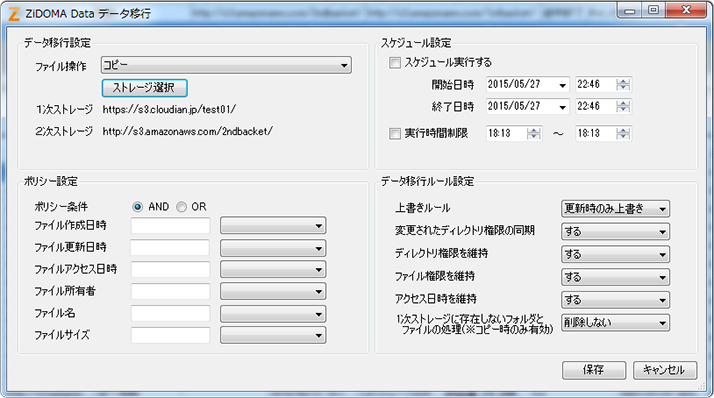
Task: Enable the スケジュール実行する checkbox
Action: 395,62
